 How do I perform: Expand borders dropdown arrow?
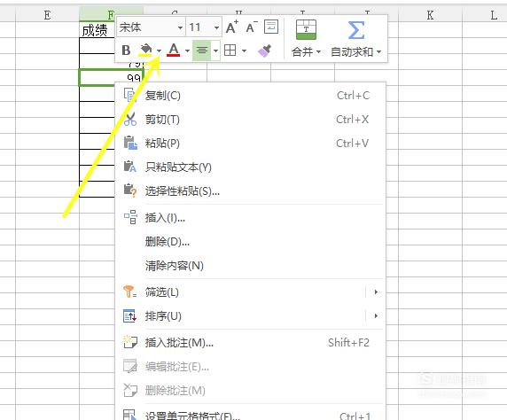pyautogui.click(x=244, y=51)
